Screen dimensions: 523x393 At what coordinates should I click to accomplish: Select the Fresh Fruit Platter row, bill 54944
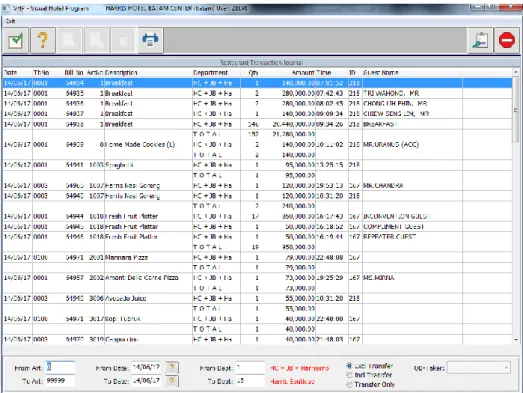(257, 216)
